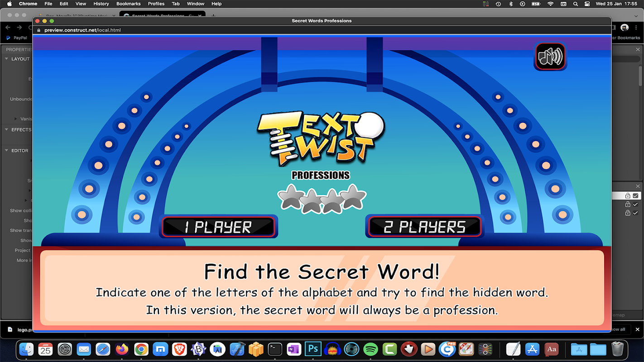Expand the Vanishing point property row
This screenshot has height=362, width=644.
(x=16, y=119)
